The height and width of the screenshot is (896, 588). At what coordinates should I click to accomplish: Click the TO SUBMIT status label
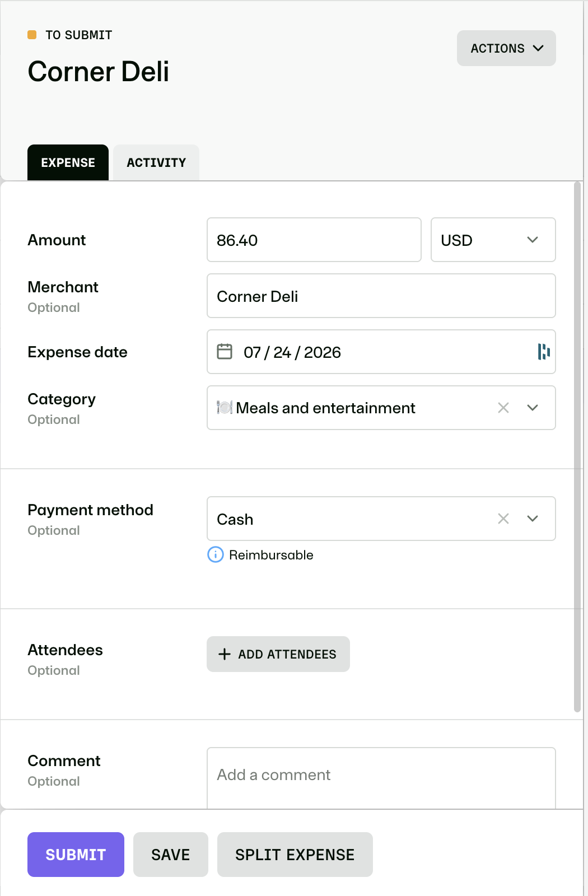coord(79,35)
